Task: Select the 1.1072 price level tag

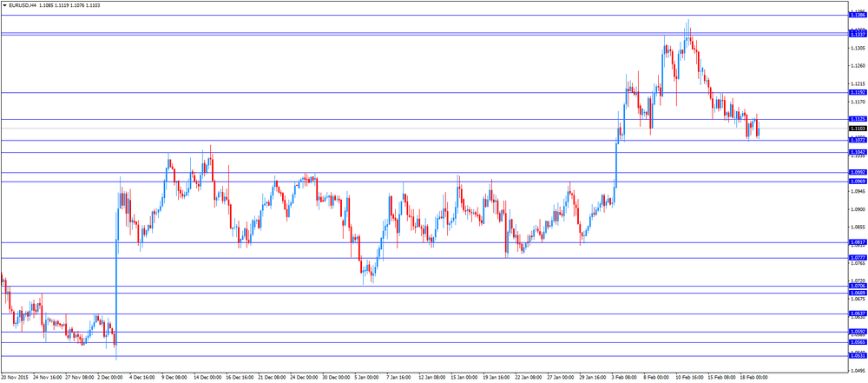Action: (x=857, y=140)
